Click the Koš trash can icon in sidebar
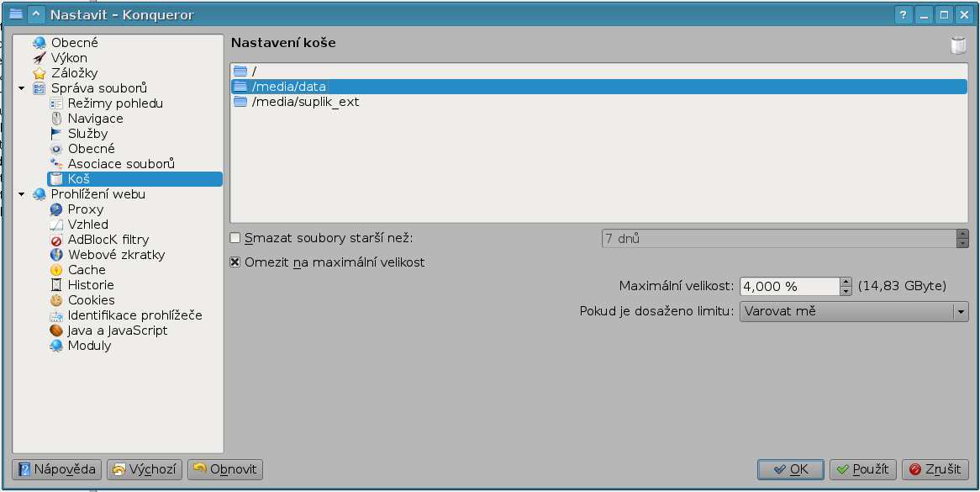 pyautogui.click(x=56, y=179)
